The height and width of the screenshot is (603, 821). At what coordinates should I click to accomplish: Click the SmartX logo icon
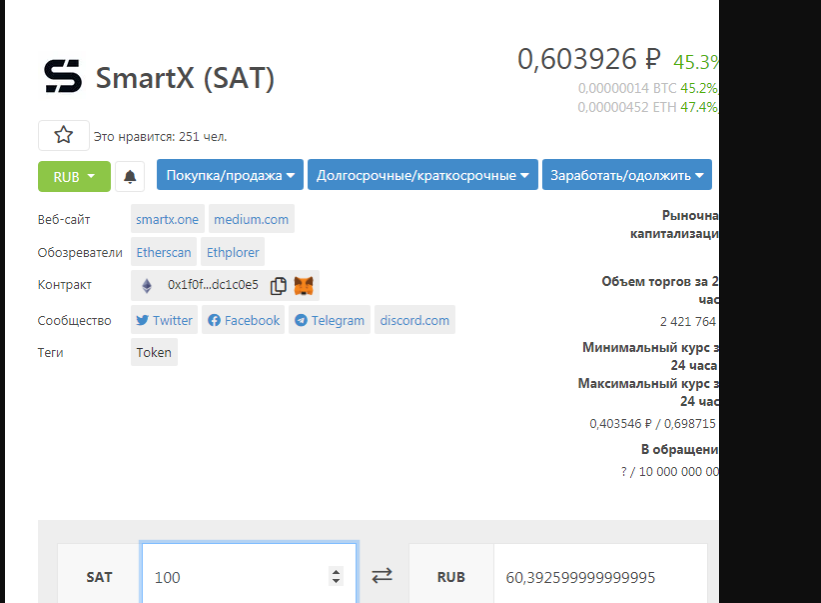point(63,76)
